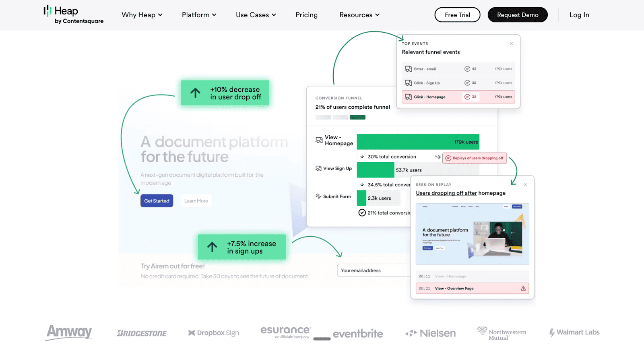Viewport: 644px width, 347px height.
Task: Click the replay icon next to 35
Action: (x=467, y=83)
